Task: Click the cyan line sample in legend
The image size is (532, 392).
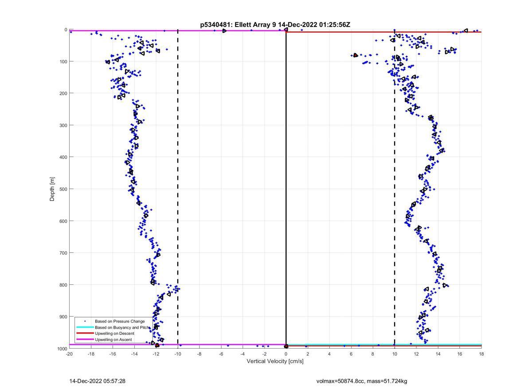Action: point(85,327)
